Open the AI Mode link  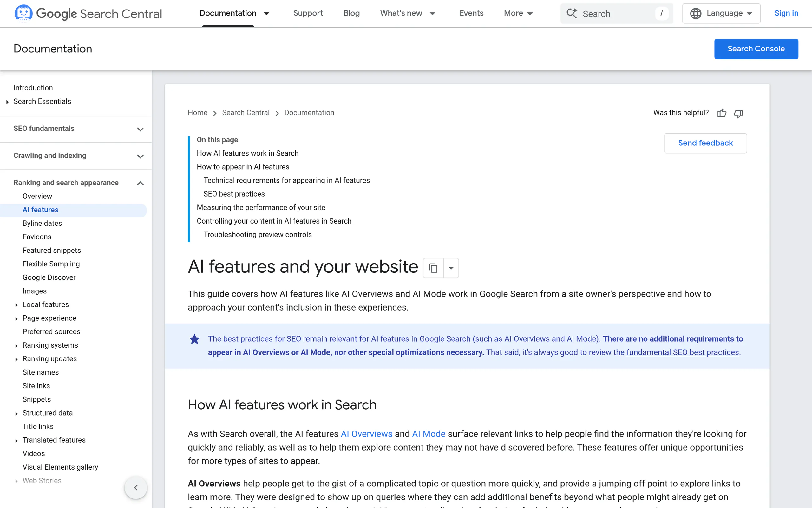tap(429, 434)
